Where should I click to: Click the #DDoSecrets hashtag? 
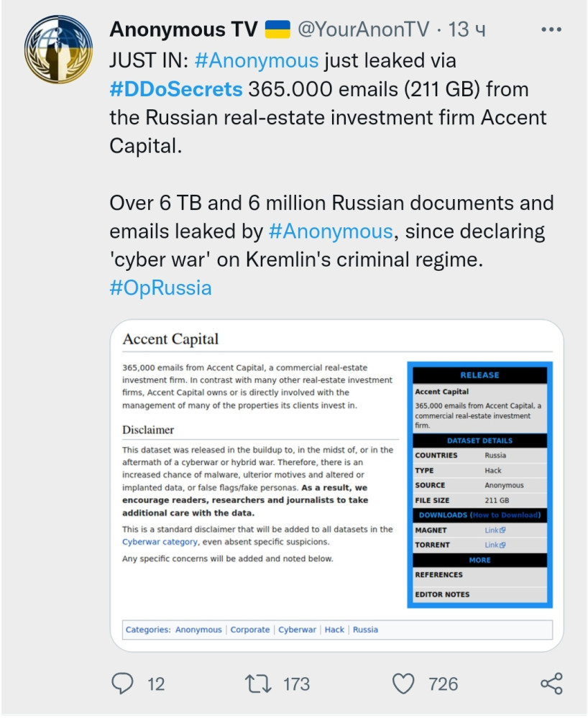[x=175, y=89]
